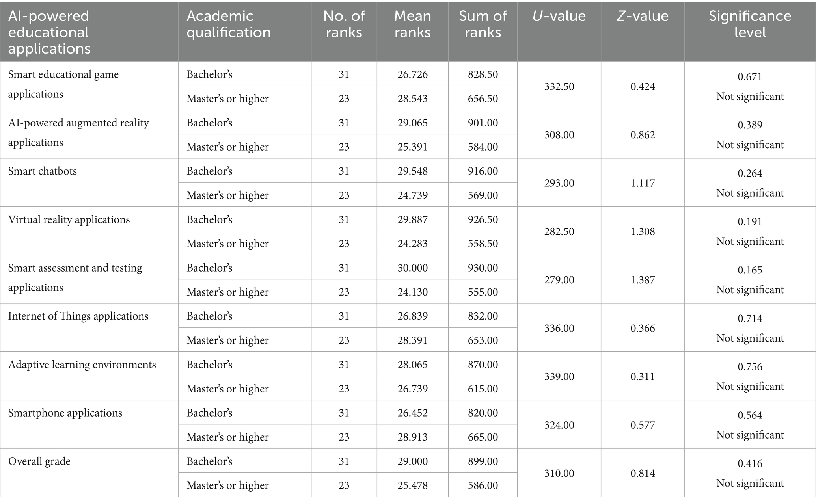Select the mean rank value 28.913
This screenshot has height=504, width=816.
click(412, 437)
